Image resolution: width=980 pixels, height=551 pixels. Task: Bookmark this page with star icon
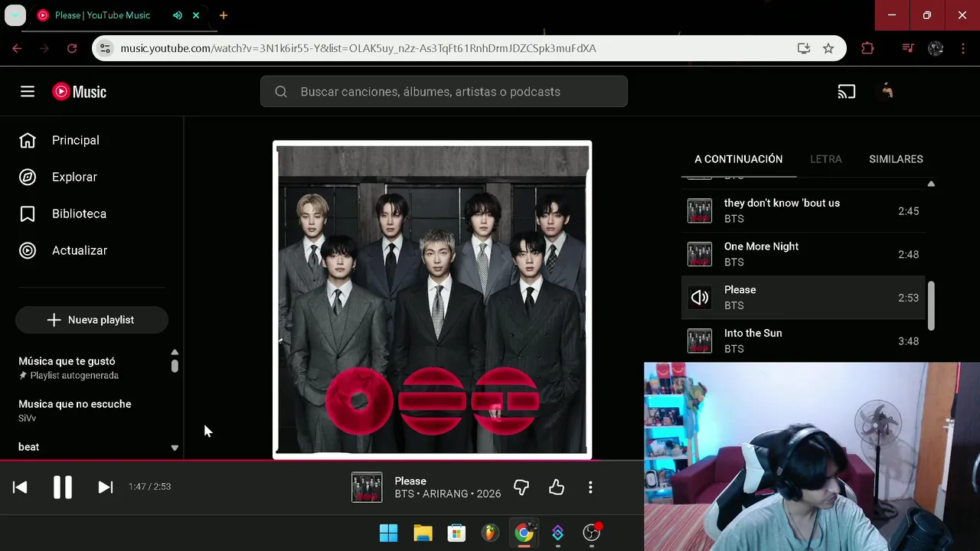click(828, 48)
